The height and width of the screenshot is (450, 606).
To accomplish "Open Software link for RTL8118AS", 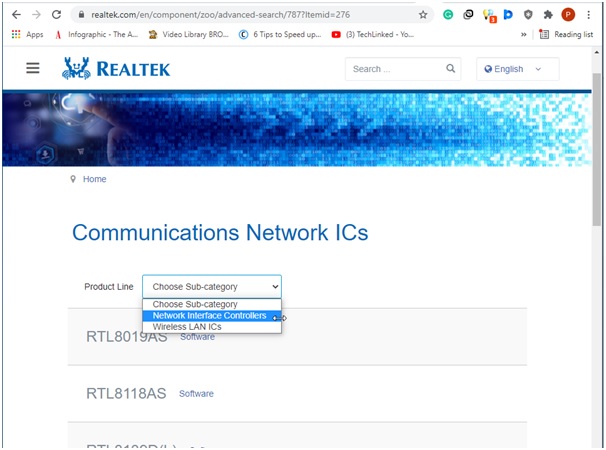I will coord(196,394).
